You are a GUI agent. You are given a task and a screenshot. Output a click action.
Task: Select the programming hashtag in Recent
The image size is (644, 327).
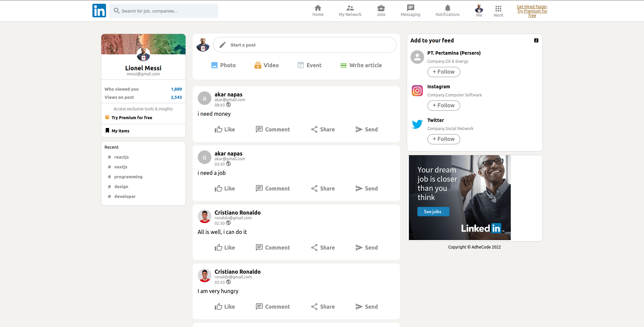point(128,177)
